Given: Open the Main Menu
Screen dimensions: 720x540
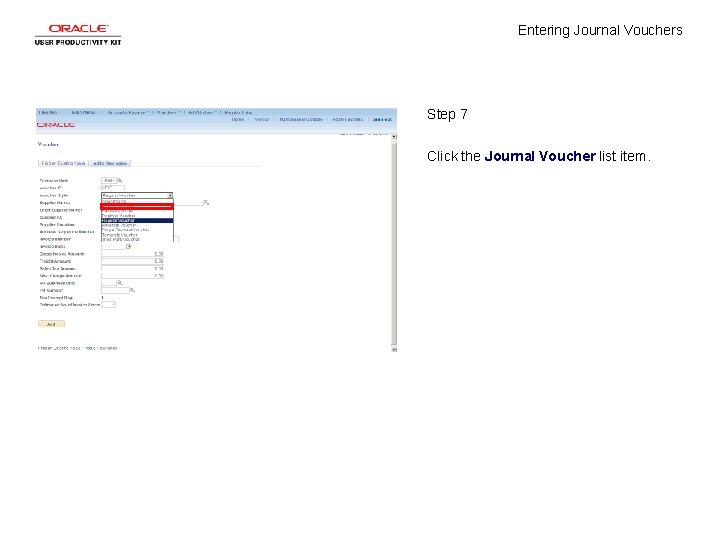Looking at the screenshot, I should coord(84,112).
